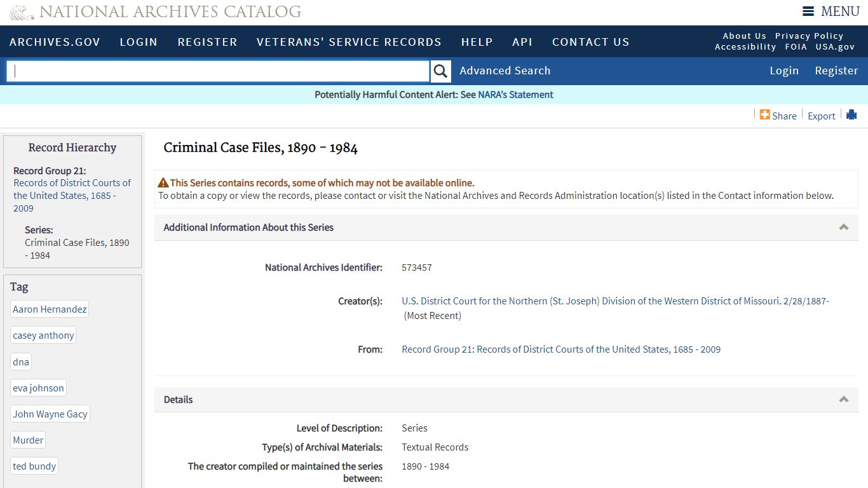The height and width of the screenshot is (488, 868).
Task: Click 'Textual Records' value
Action: coord(435,447)
